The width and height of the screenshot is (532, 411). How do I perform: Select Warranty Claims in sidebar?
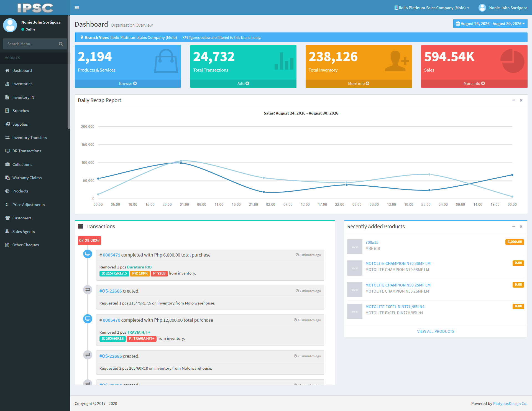pos(27,178)
